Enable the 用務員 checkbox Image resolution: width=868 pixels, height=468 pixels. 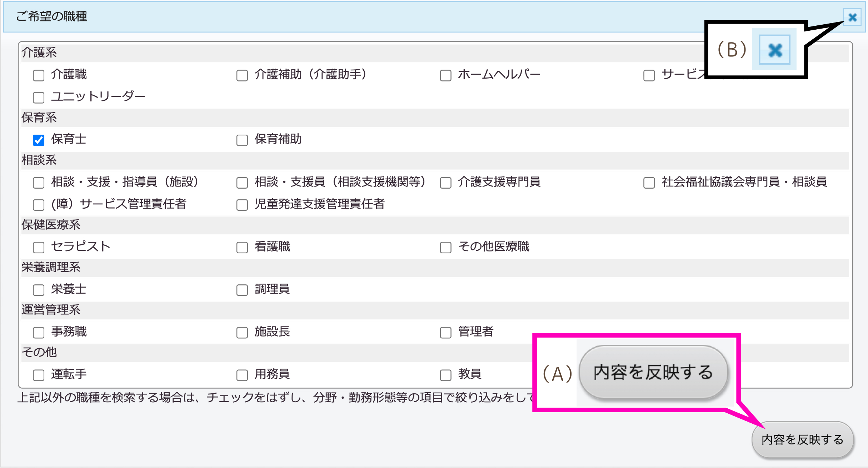coord(242,375)
